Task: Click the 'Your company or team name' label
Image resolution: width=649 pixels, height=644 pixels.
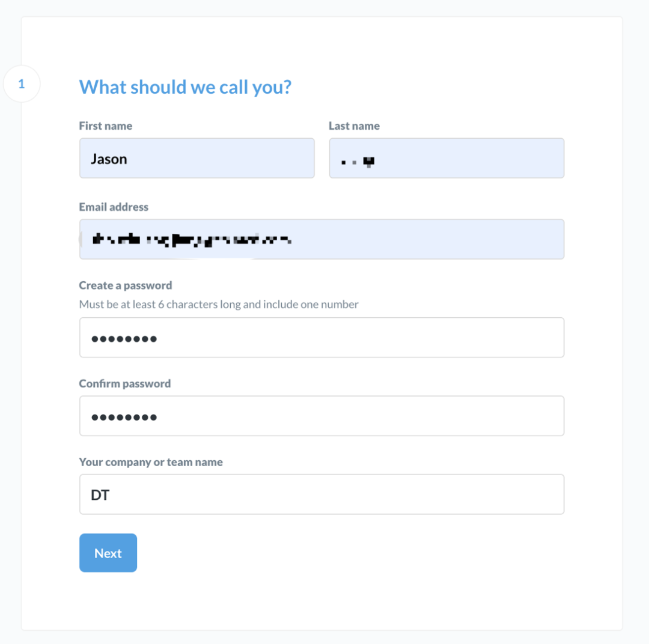Action: coord(151,462)
